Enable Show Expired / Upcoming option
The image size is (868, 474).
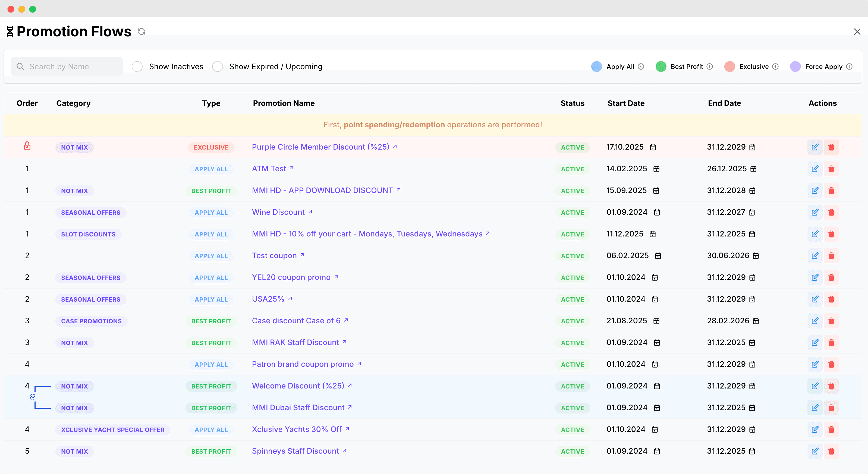click(218, 66)
